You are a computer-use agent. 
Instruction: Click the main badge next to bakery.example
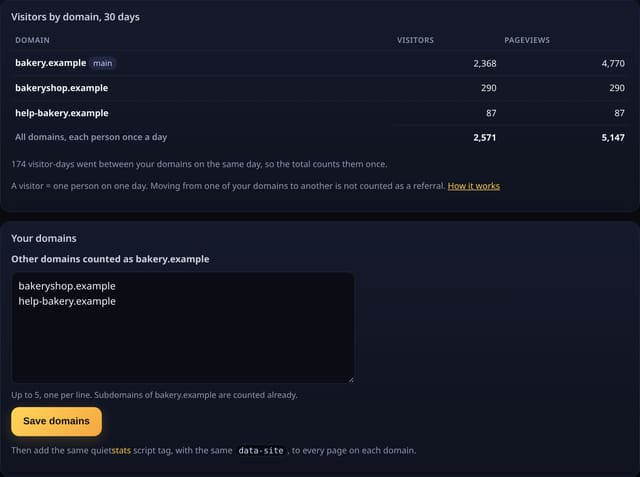tap(102, 63)
